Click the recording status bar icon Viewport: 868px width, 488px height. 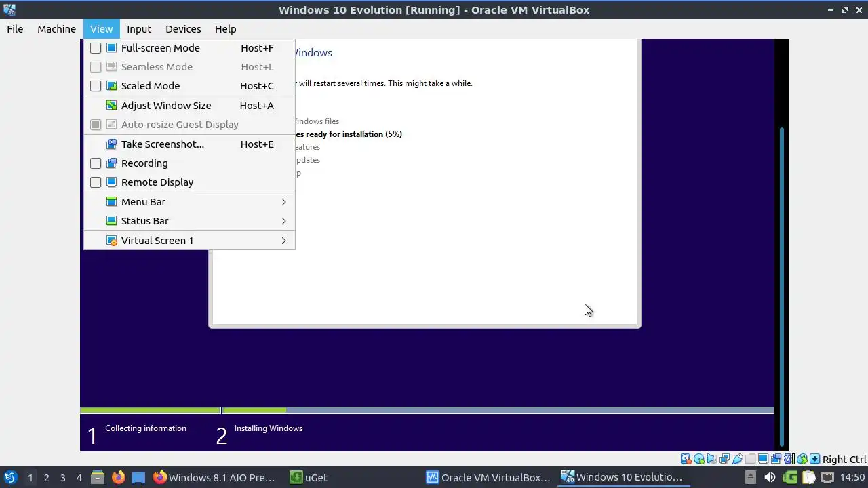(776, 459)
